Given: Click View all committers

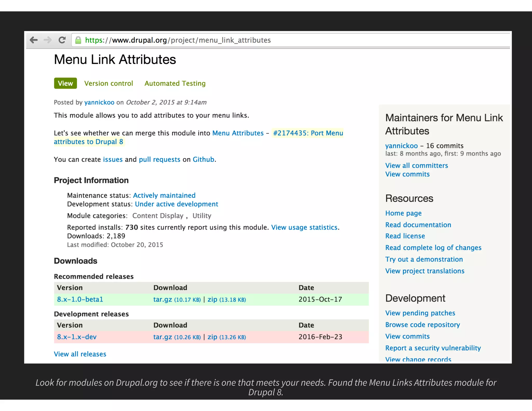Looking at the screenshot, I should (x=416, y=165).
